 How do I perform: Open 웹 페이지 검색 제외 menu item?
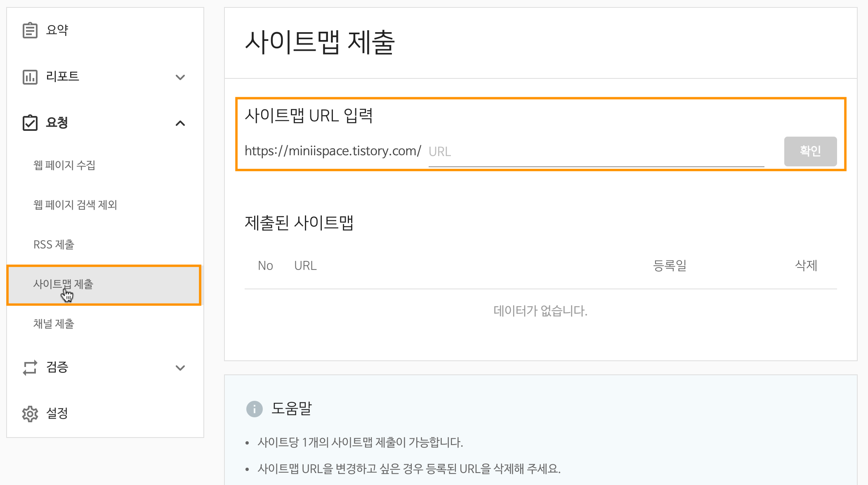[x=75, y=205]
